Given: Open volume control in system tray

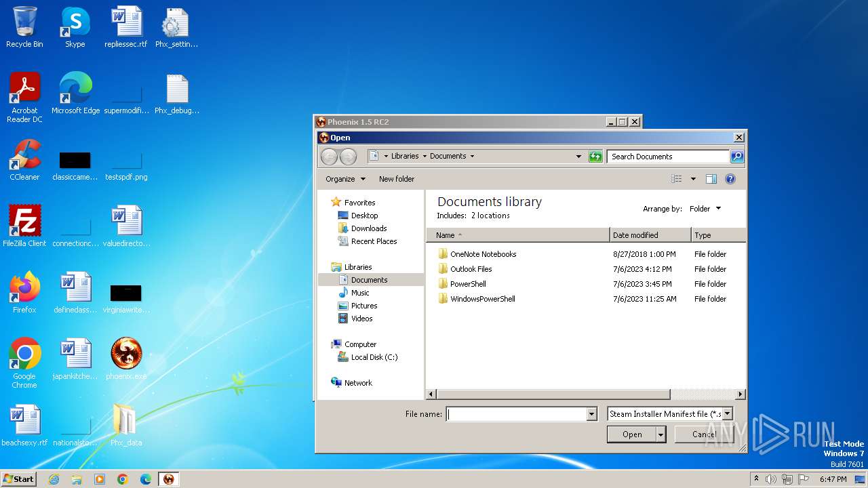Looking at the screenshot, I should click(x=771, y=479).
